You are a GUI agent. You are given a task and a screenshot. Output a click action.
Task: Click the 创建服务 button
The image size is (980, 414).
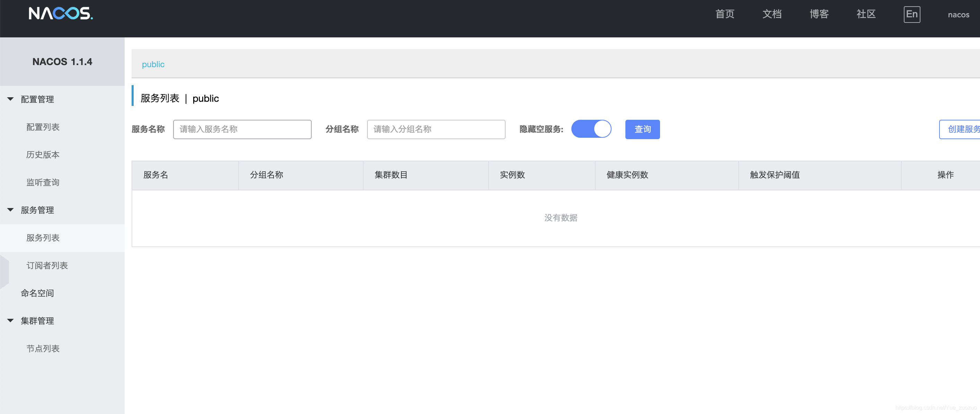(960, 129)
